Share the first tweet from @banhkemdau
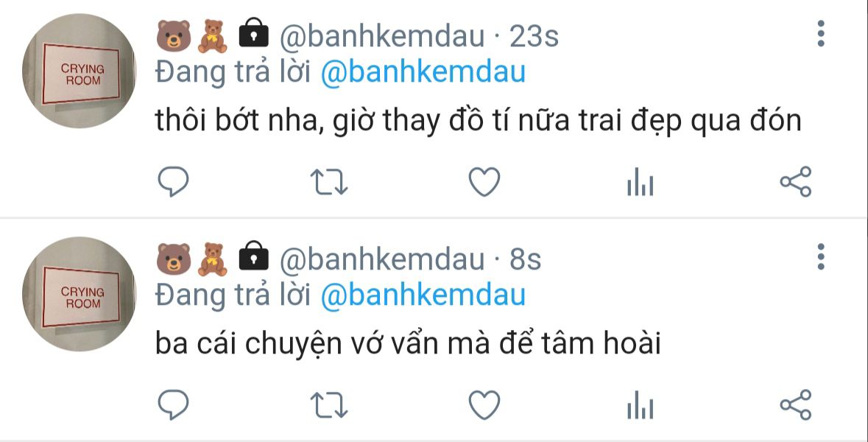 [x=795, y=182]
